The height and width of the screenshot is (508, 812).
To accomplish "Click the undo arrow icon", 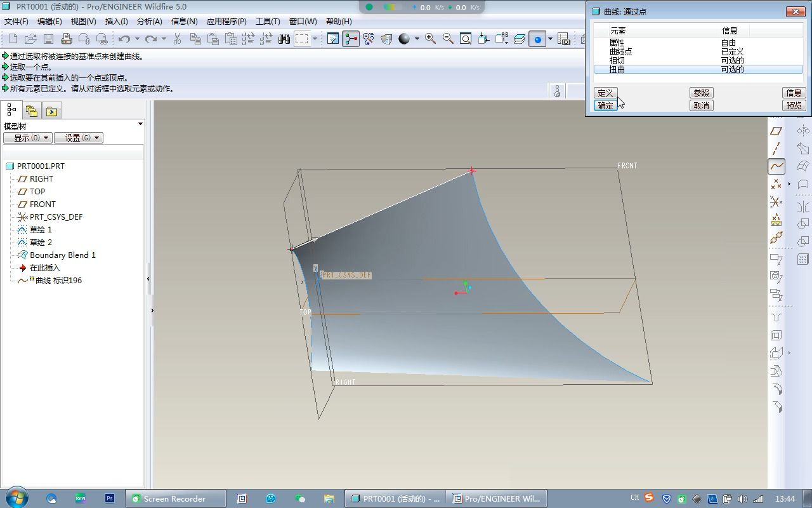I will tap(124, 39).
